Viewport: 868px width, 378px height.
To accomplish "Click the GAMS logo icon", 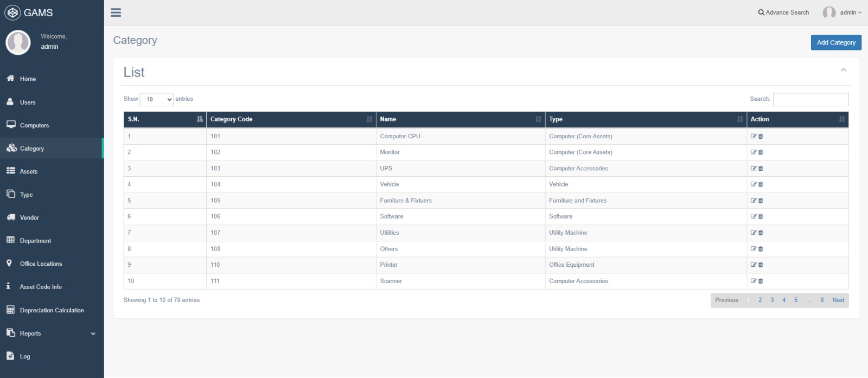I will 12,12.
